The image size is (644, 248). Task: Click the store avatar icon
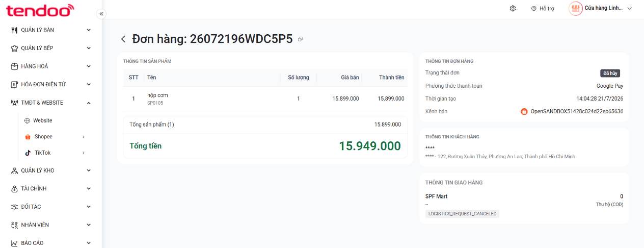[x=576, y=9]
